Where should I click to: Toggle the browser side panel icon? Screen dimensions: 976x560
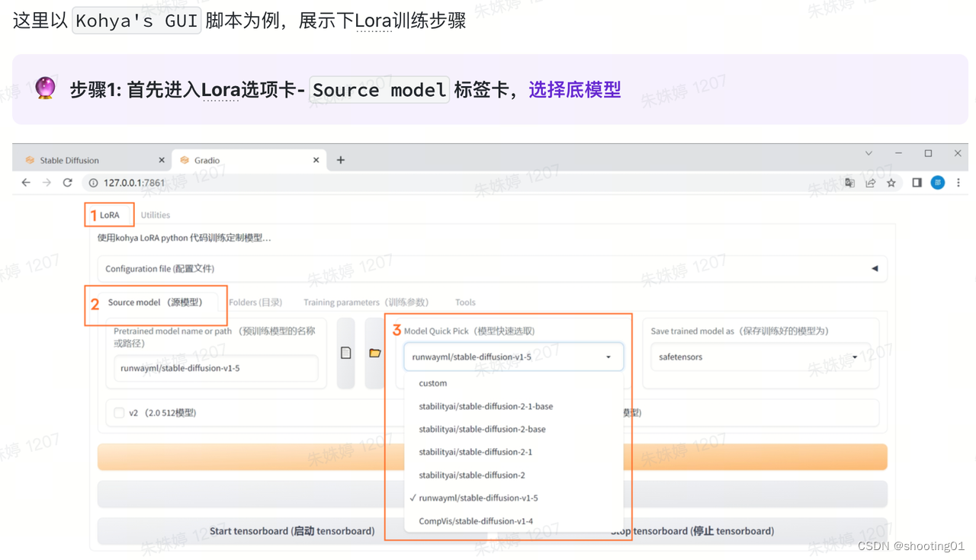tap(917, 183)
